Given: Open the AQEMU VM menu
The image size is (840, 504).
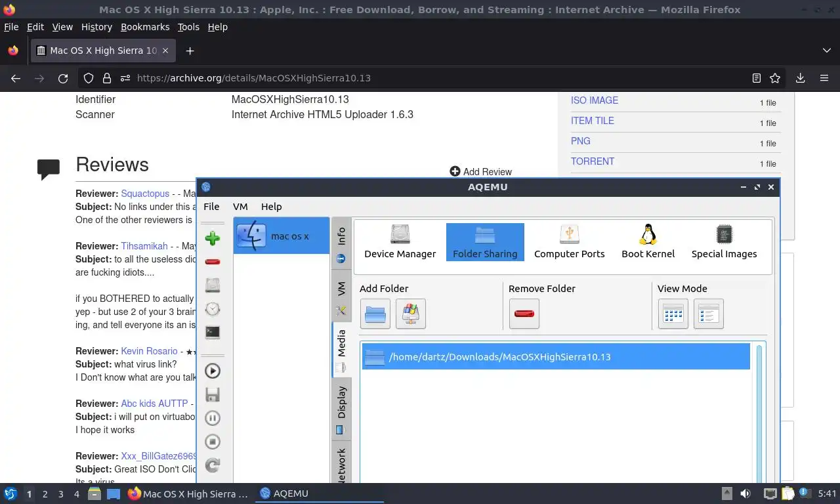Looking at the screenshot, I should 240,206.
